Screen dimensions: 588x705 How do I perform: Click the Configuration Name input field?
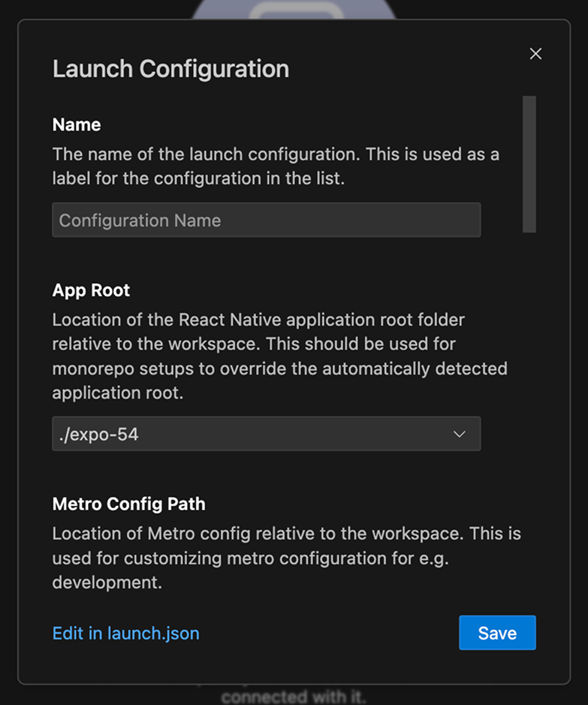click(266, 221)
